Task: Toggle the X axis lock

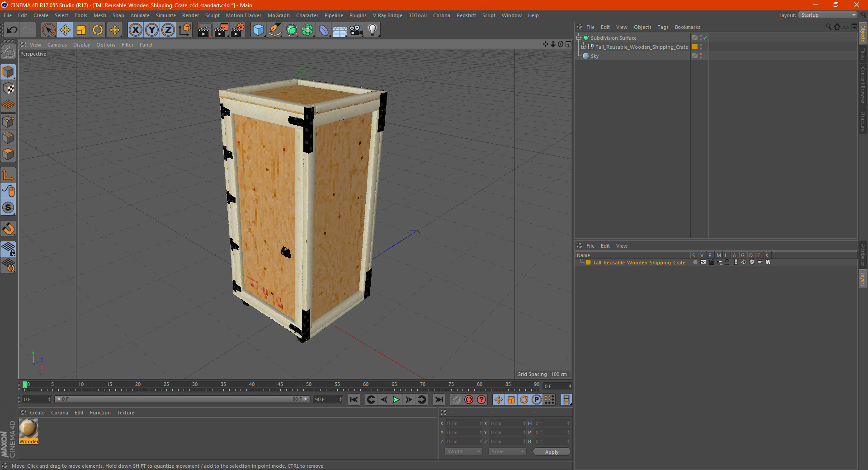Action: tap(135, 30)
